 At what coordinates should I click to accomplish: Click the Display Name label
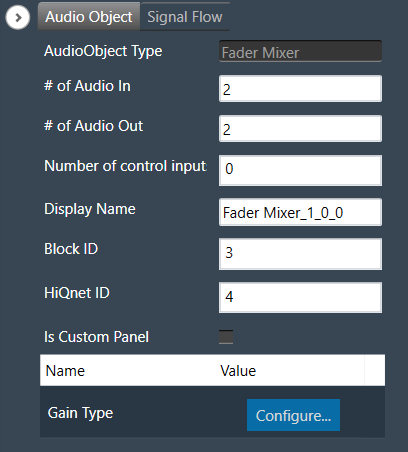(x=90, y=209)
